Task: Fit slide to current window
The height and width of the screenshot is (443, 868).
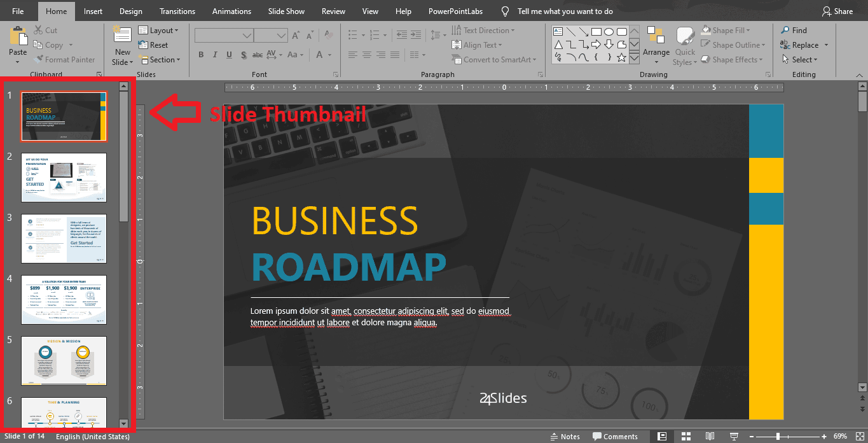Action: pos(859,436)
